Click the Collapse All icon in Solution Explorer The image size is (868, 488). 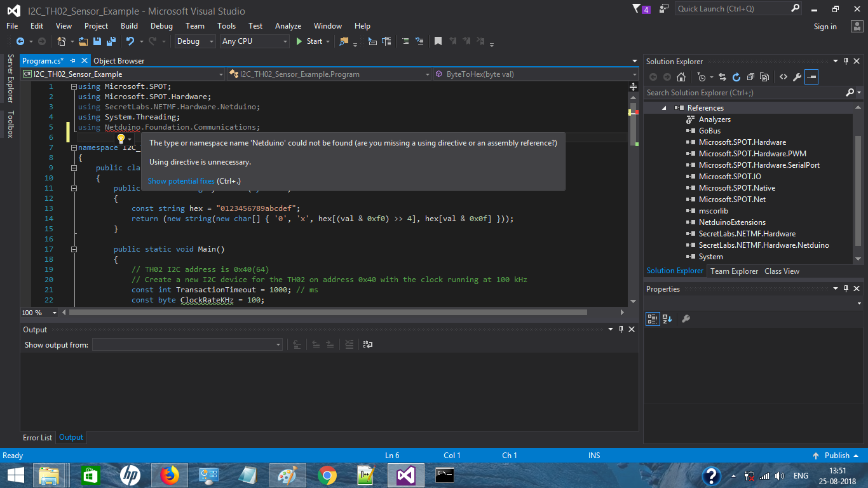(750, 77)
